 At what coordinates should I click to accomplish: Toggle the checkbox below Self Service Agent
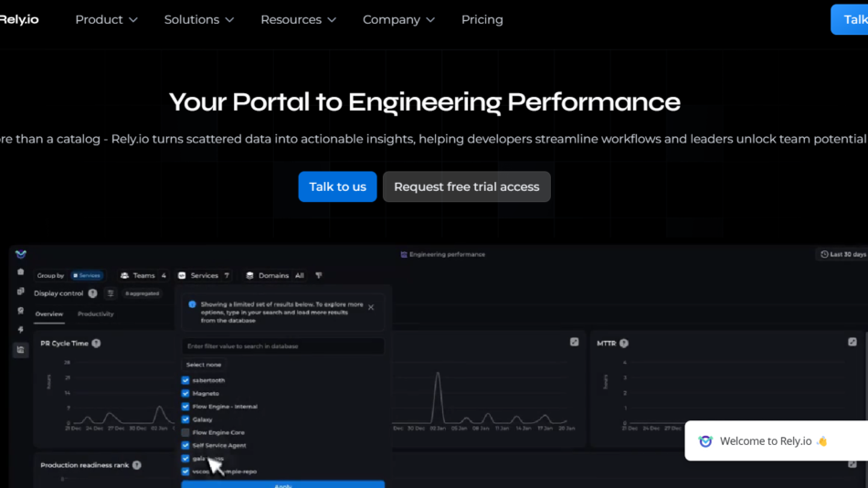tap(185, 459)
